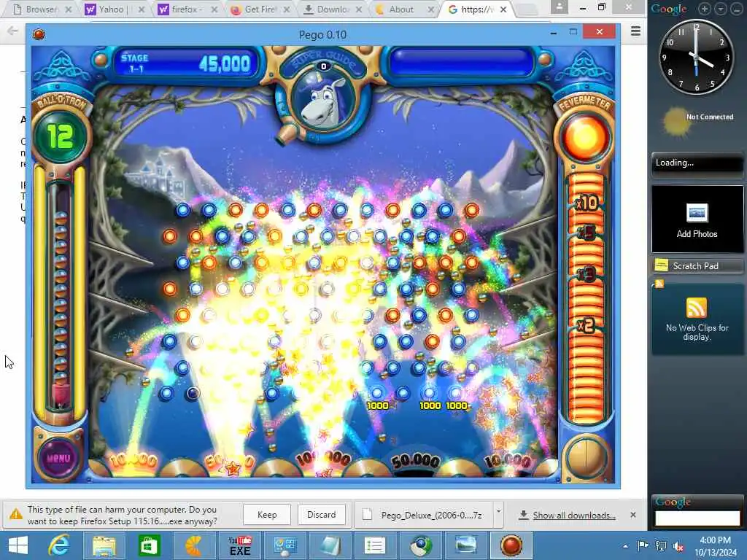Minimize the Google sidebar with the minus icon
This screenshot has height=560, width=747.
coord(737,9)
